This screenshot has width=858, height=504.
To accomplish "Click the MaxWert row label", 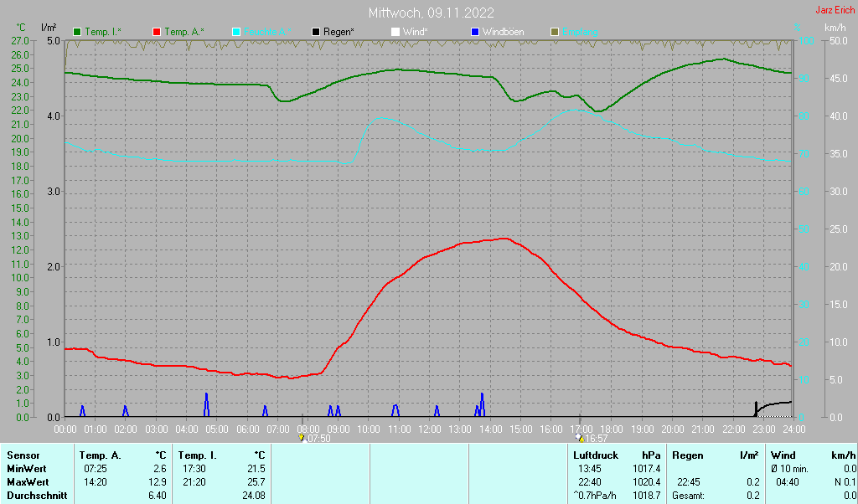I will click(28, 482).
